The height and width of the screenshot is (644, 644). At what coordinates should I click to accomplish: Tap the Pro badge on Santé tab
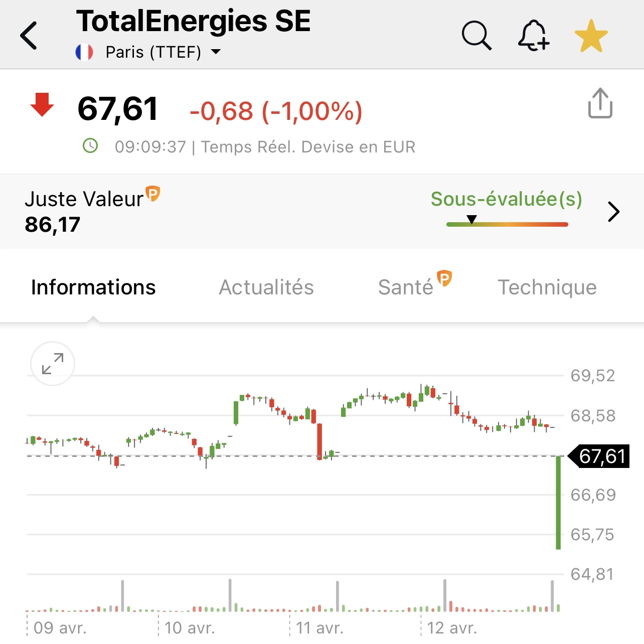point(444,278)
